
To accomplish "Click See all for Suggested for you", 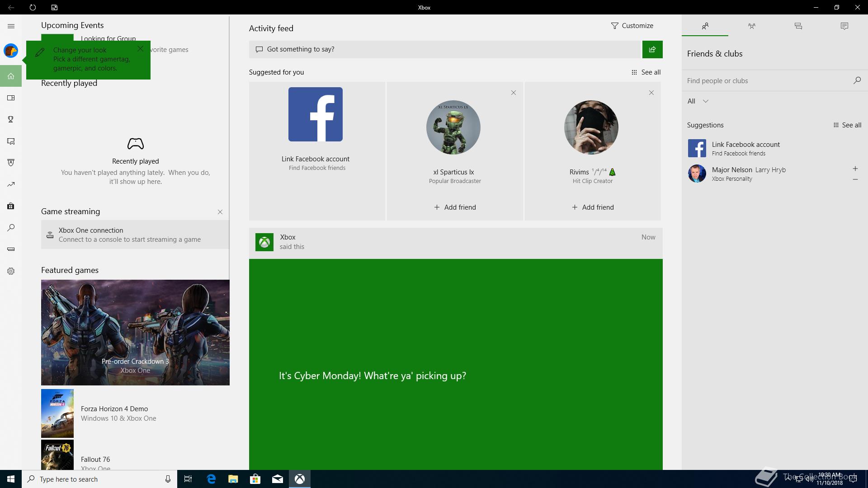I will [646, 72].
